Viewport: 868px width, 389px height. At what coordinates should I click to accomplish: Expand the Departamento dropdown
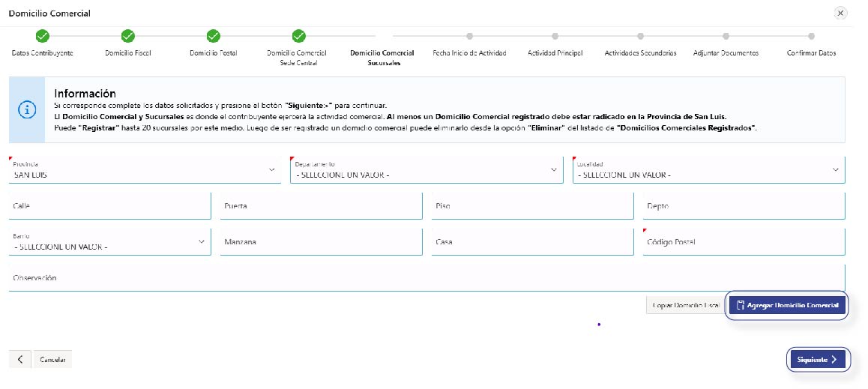[427, 170]
